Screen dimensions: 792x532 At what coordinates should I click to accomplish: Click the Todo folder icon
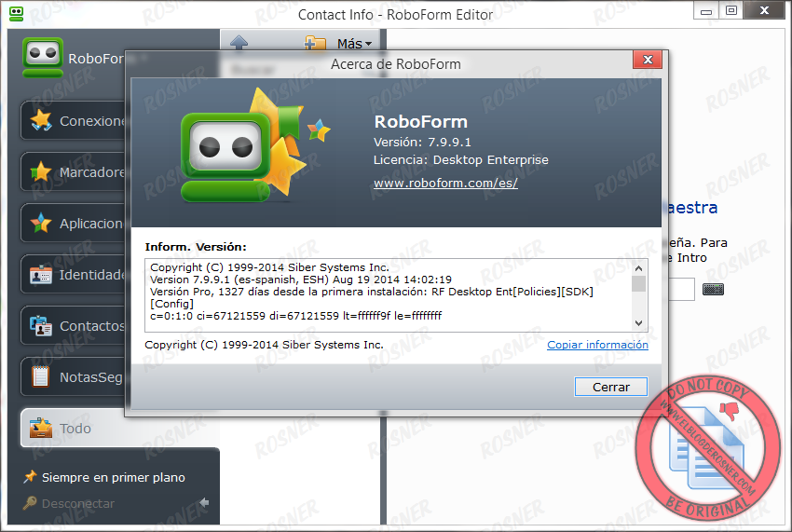pyautogui.click(x=40, y=428)
